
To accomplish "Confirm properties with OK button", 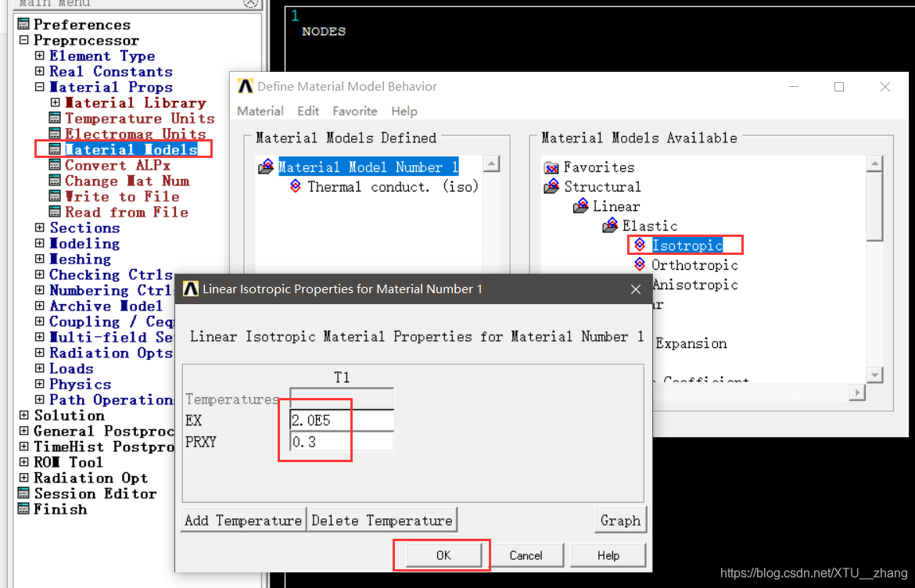I will pos(443,555).
